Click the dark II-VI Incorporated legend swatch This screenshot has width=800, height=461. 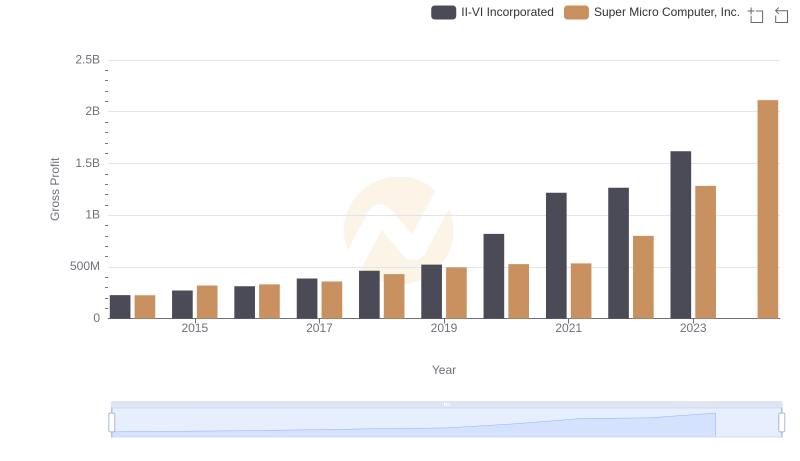(443, 12)
